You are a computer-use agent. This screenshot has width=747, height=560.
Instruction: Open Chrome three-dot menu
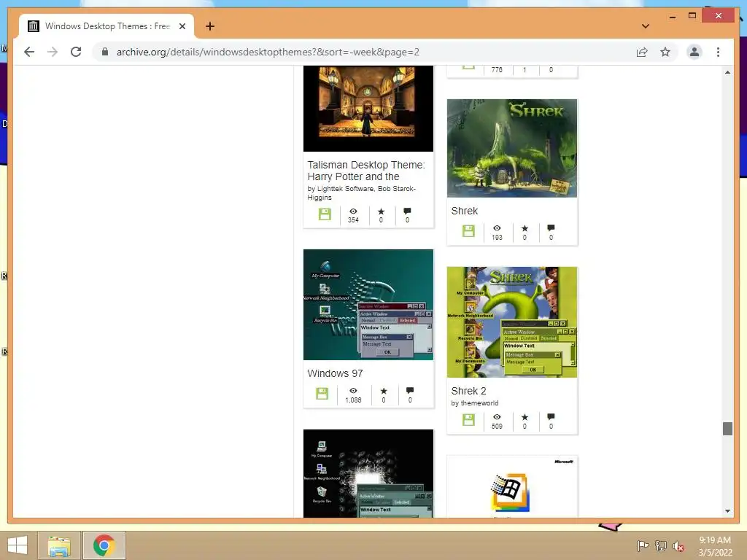point(718,52)
